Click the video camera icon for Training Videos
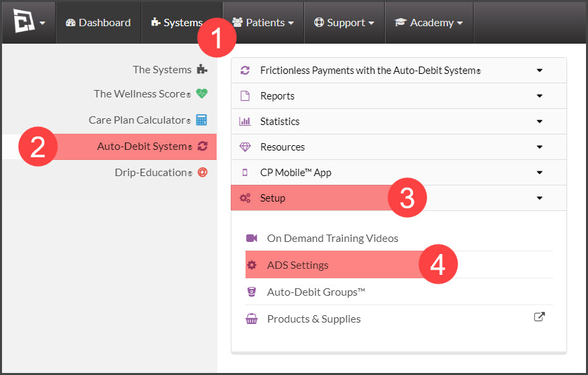 pos(252,239)
